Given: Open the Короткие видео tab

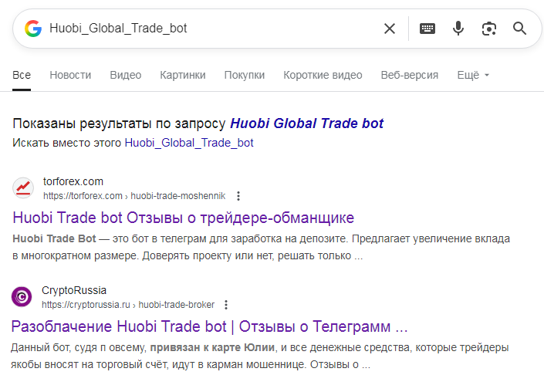Looking at the screenshot, I should pyautogui.click(x=323, y=75).
